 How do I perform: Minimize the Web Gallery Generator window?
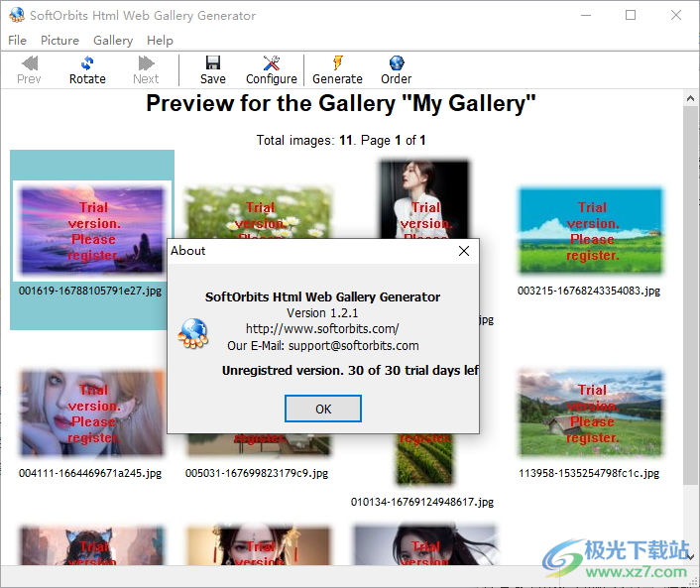point(586,15)
